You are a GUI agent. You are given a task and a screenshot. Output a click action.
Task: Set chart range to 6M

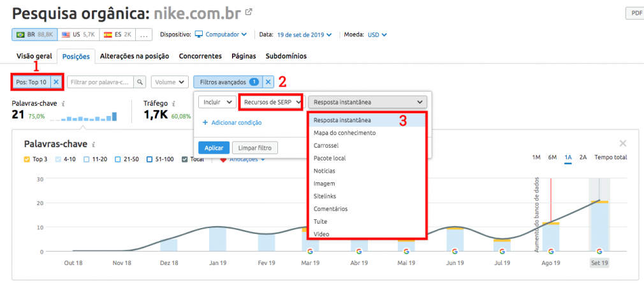pos(552,157)
